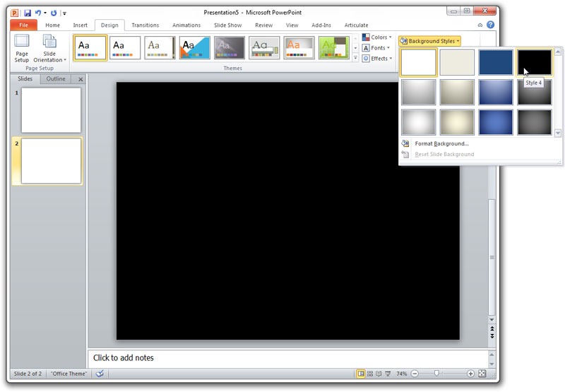Image resolution: width=565 pixels, height=392 pixels.
Task: Switch to Normal view icon
Action: 360,374
